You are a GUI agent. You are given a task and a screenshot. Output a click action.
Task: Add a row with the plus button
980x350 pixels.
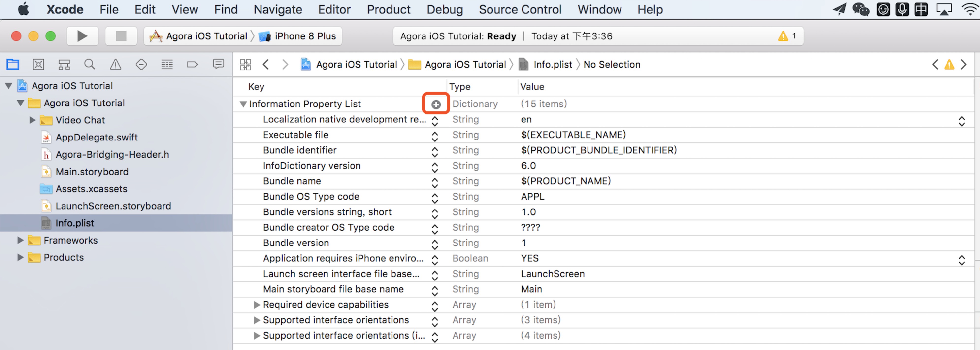coord(436,104)
